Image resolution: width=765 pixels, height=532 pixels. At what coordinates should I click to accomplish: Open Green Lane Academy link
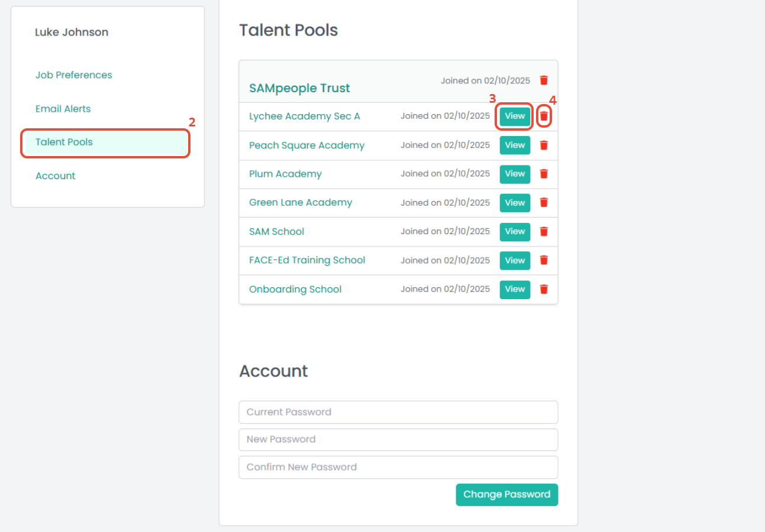point(301,203)
